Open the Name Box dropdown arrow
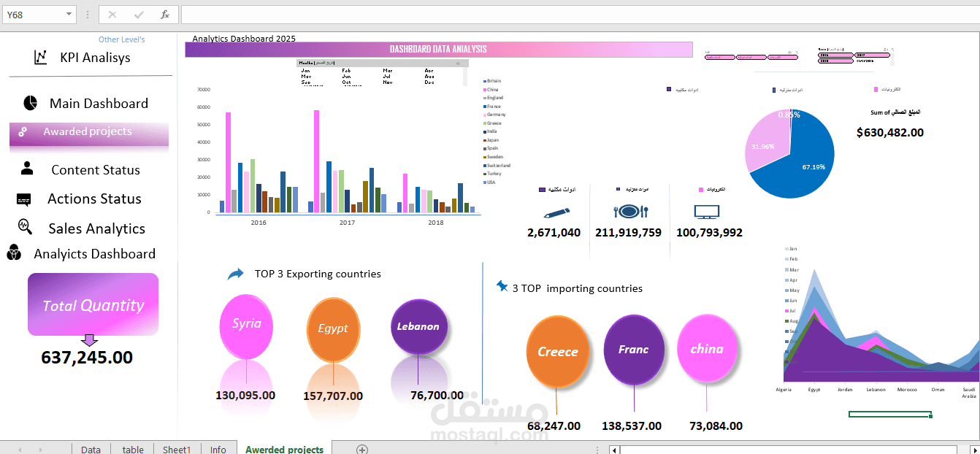 coord(69,15)
